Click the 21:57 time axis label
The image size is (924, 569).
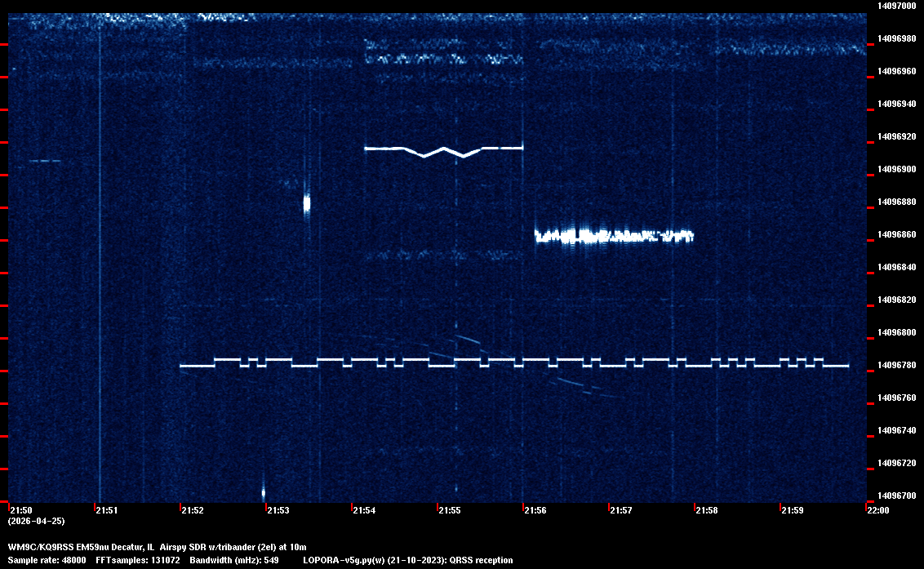(621, 510)
